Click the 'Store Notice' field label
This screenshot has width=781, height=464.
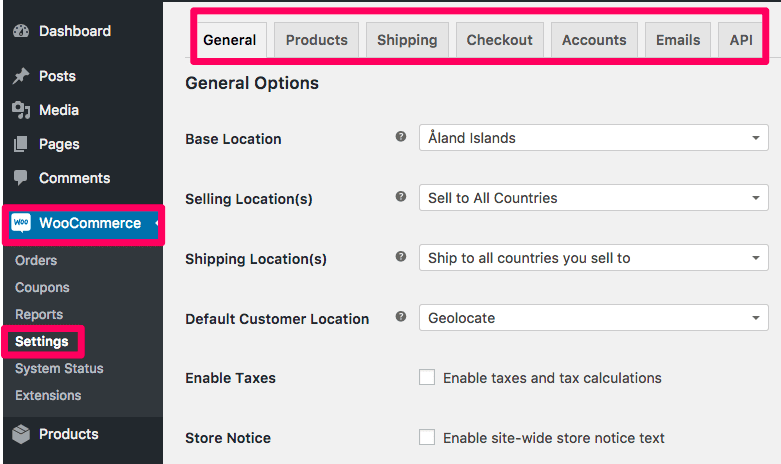[228, 438]
